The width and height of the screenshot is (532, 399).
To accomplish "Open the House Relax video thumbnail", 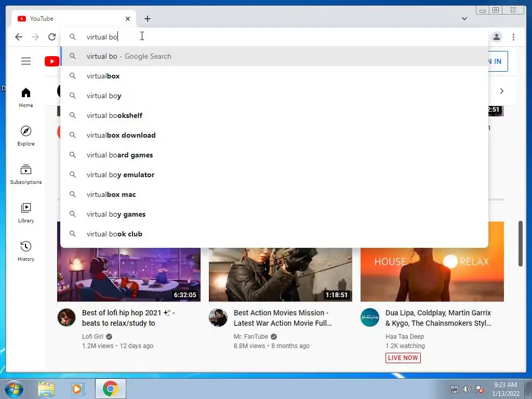I will 432,274.
